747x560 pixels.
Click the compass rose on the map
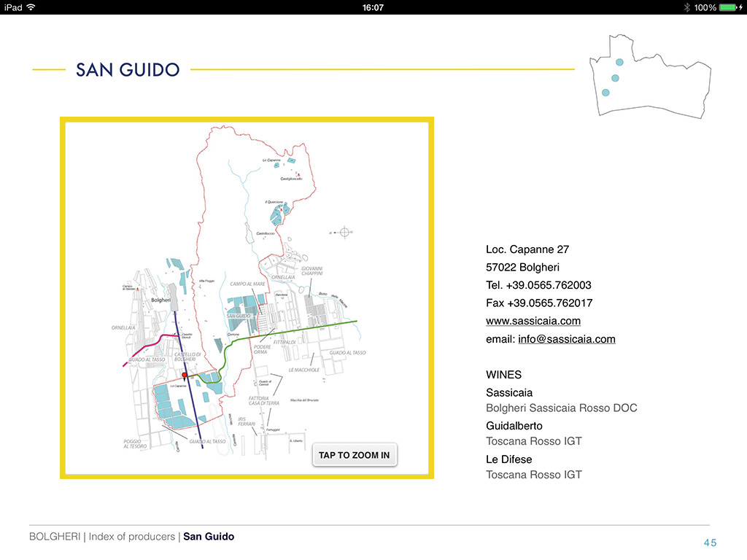tap(345, 231)
